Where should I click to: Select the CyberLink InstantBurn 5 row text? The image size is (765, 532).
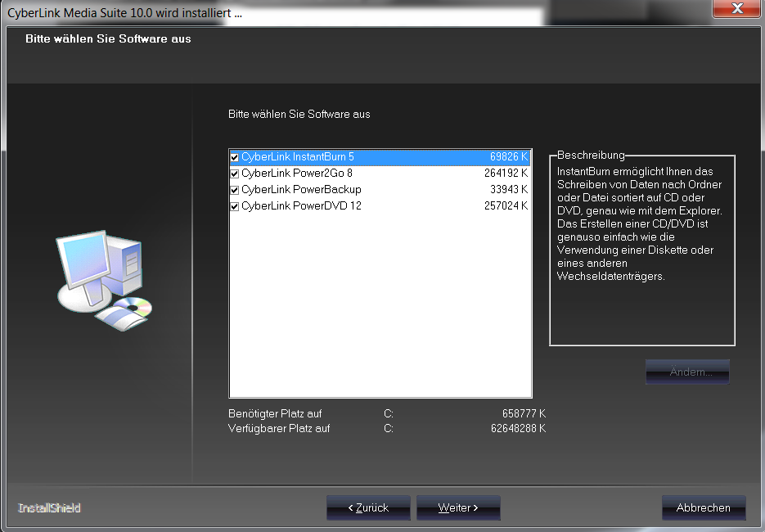pos(298,156)
